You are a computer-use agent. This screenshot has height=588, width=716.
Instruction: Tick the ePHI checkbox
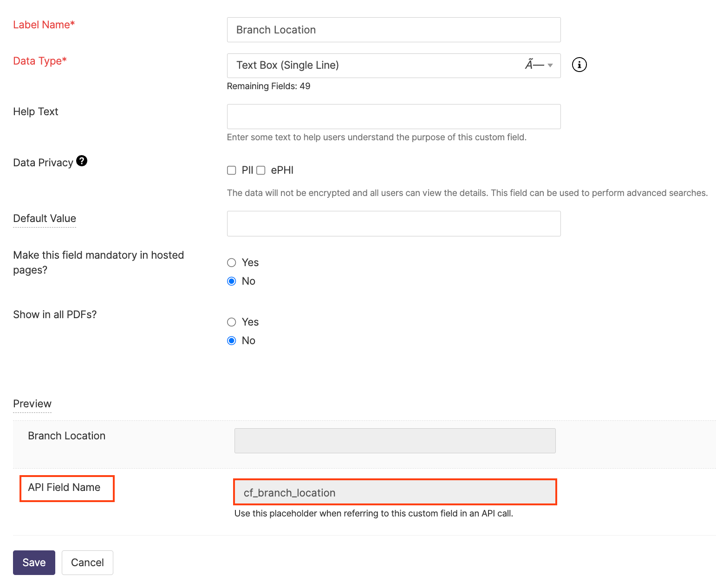(261, 170)
